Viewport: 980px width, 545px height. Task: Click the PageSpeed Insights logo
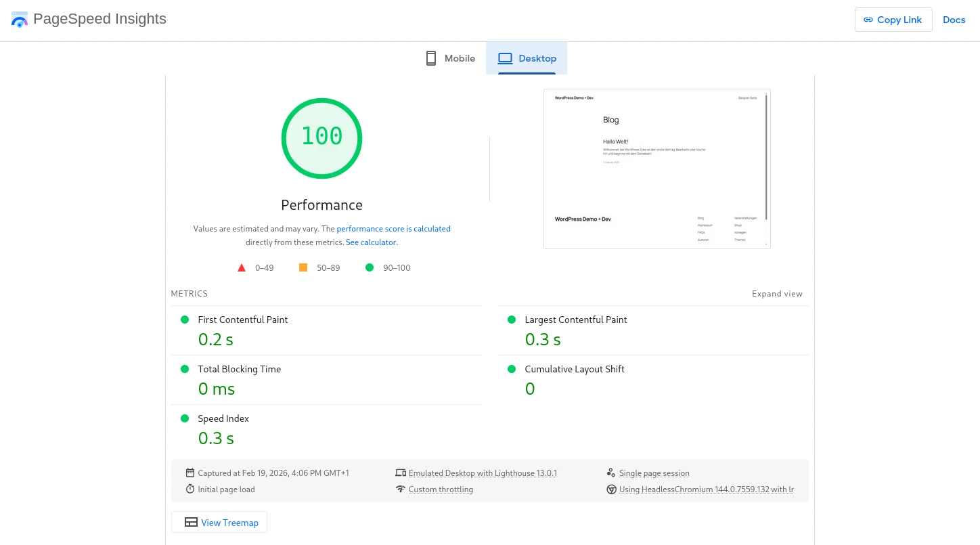tap(20, 19)
